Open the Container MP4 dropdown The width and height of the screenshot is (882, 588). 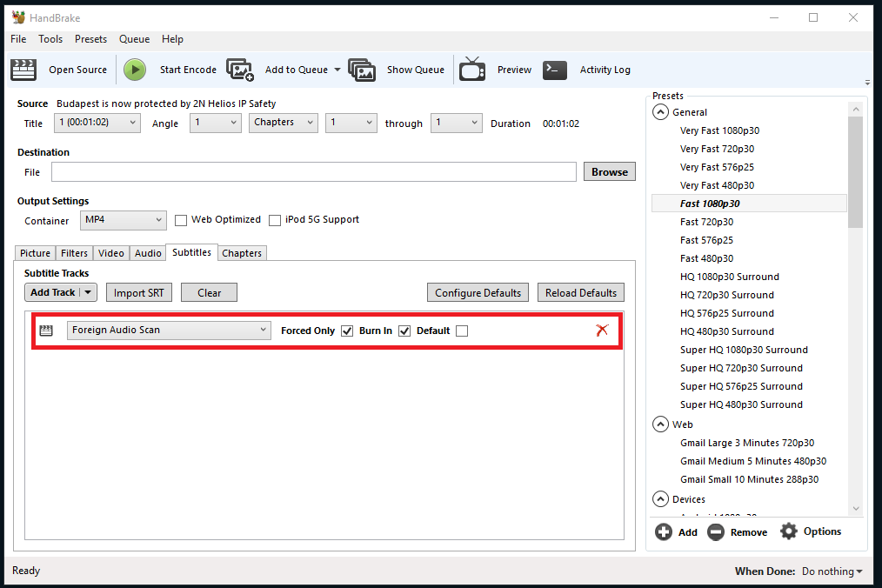pos(123,220)
